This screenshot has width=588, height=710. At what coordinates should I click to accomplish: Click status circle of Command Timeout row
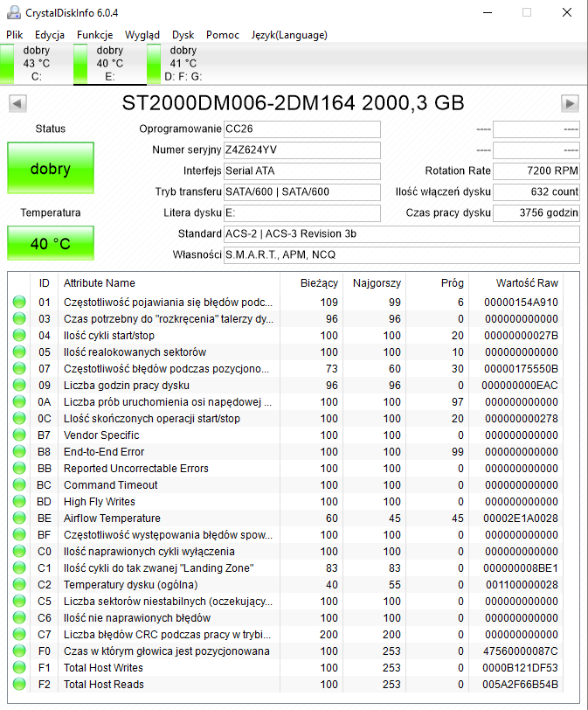(x=19, y=484)
